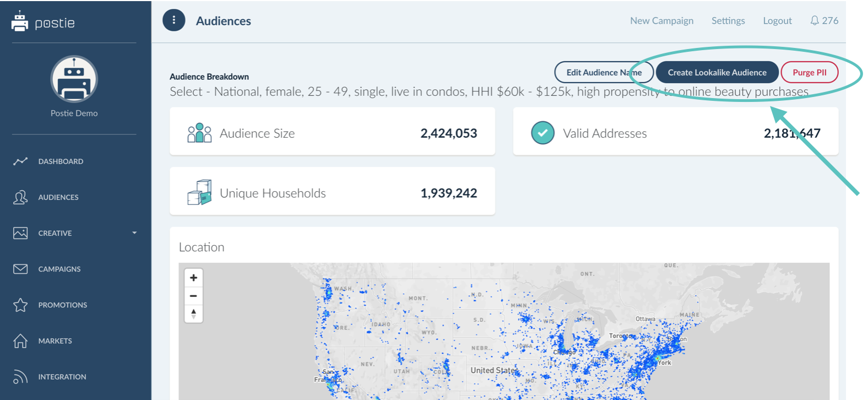Click the Postie Demo robot avatar
This screenshot has height=400, width=868.
(74, 79)
